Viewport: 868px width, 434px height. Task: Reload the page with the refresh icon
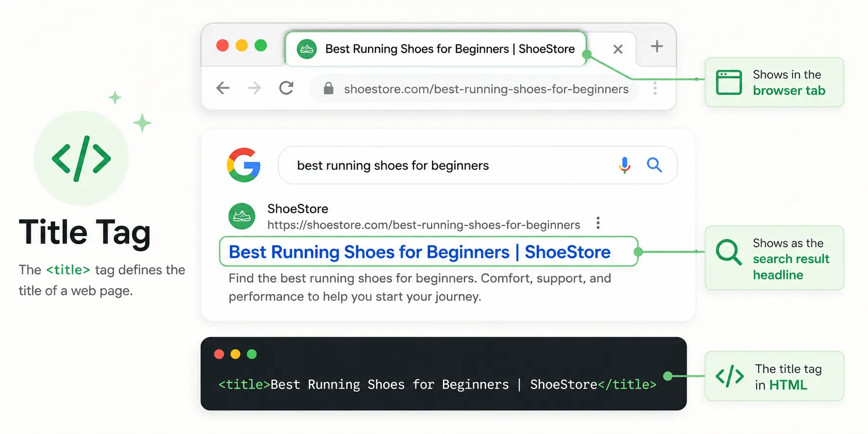click(x=286, y=88)
